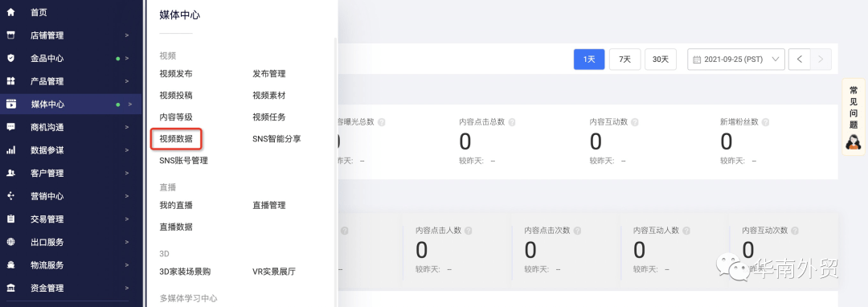Click help icon next to 内容点击次数
The height and width of the screenshot is (307, 868).
coord(577,230)
